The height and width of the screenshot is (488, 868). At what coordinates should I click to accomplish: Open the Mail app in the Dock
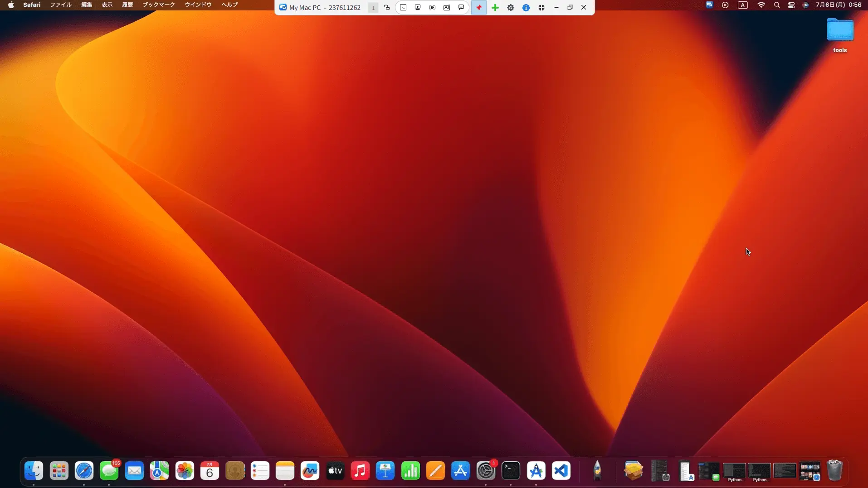click(x=134, y=471)
